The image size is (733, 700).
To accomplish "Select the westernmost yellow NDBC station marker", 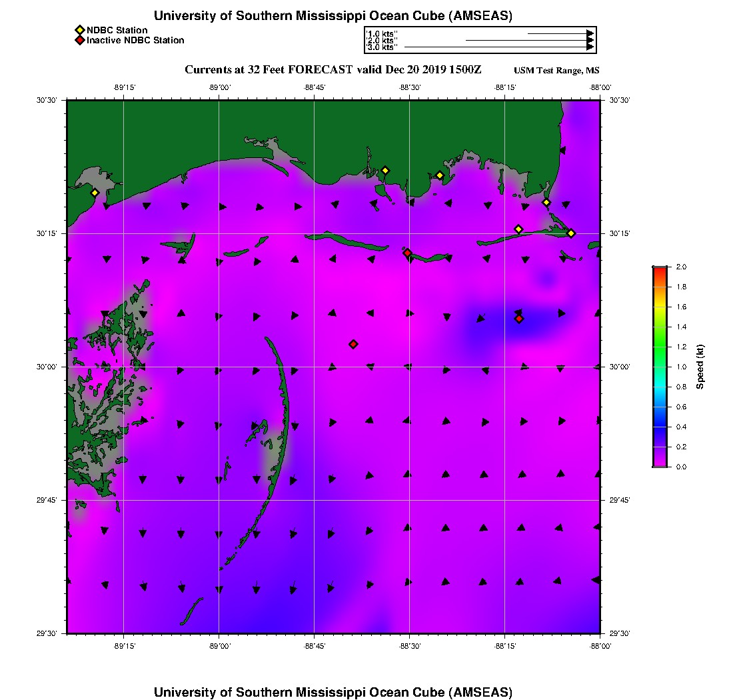I will 95,193.
